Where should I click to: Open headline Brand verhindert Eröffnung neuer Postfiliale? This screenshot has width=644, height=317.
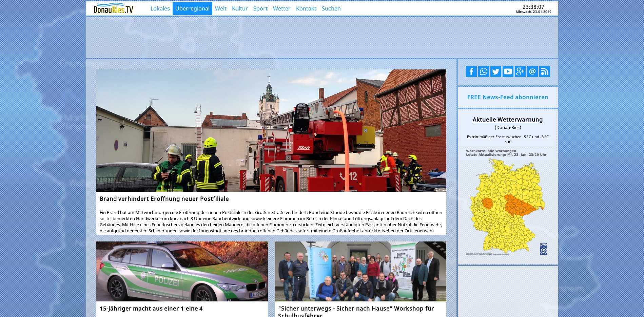[x=164, y=199]
